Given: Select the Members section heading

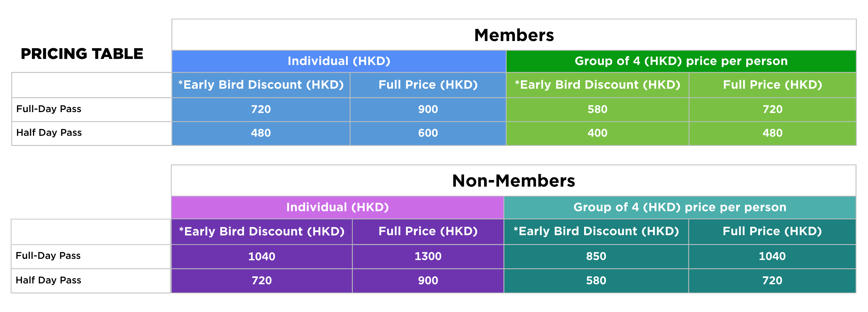Looking at the screenshot, I should click(514, 35).
